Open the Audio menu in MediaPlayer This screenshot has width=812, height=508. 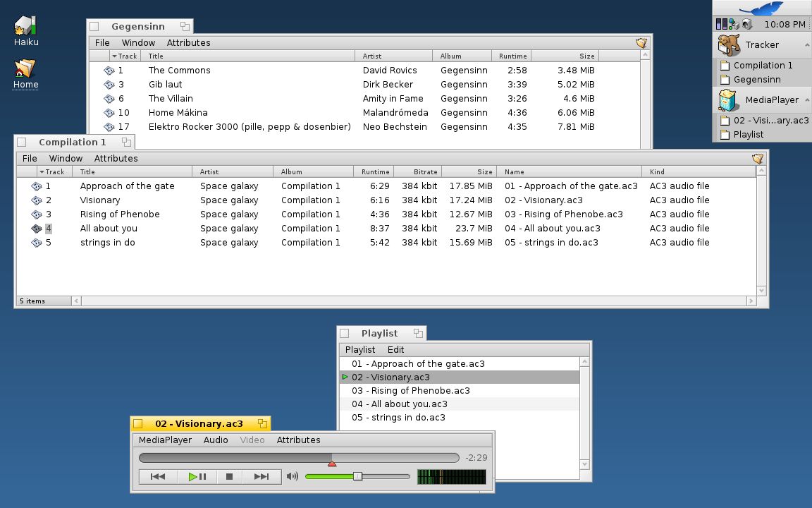216,440
